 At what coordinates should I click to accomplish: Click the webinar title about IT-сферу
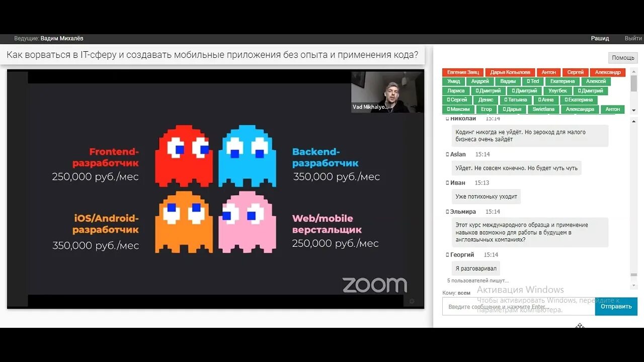point(212,55)
